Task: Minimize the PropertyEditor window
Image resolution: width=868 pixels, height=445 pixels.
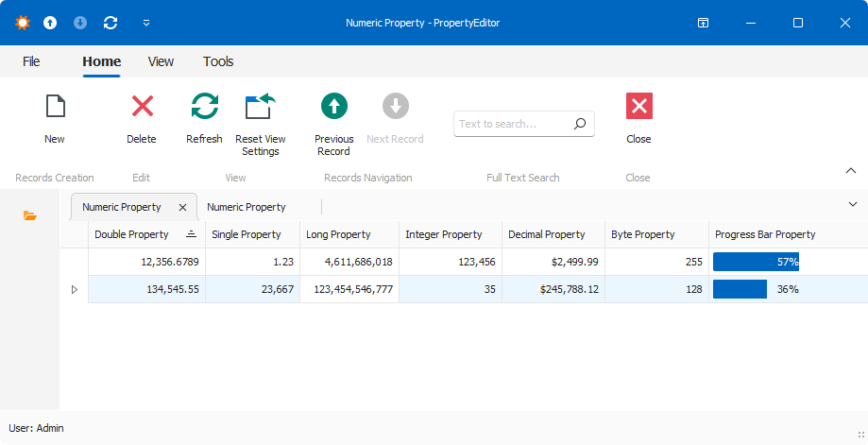Action: tap(751, 23)
